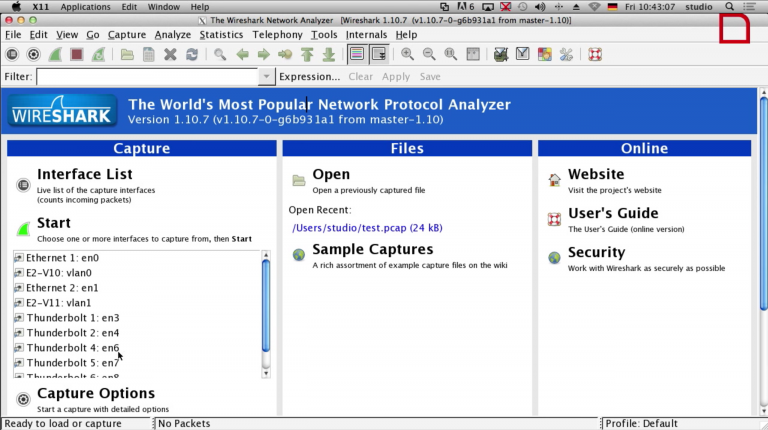Go forward in packet history with the right arrow
The image size is (768, 430).
(264, 54)
